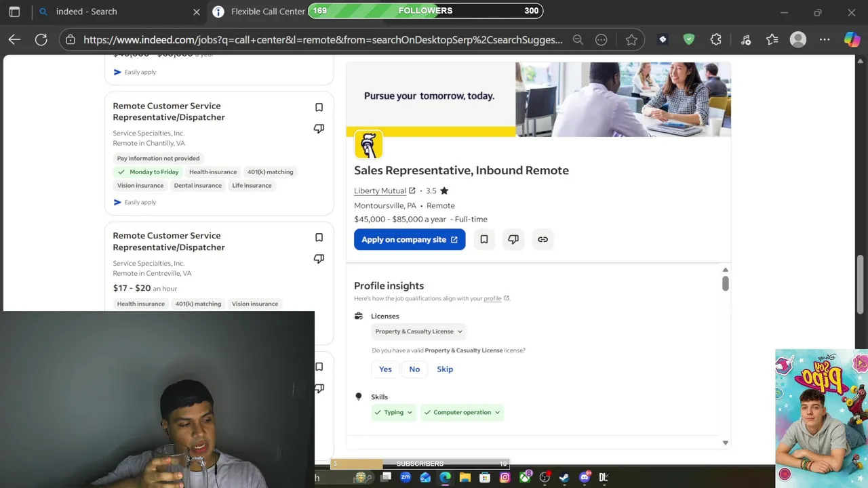868x488 pixels.
Task: Open the media control music icon
Action: (x=746, y=40)
